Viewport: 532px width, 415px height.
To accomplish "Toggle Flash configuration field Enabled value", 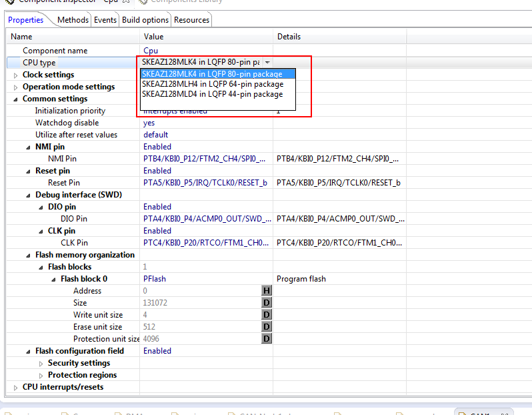I will point(157,351).
